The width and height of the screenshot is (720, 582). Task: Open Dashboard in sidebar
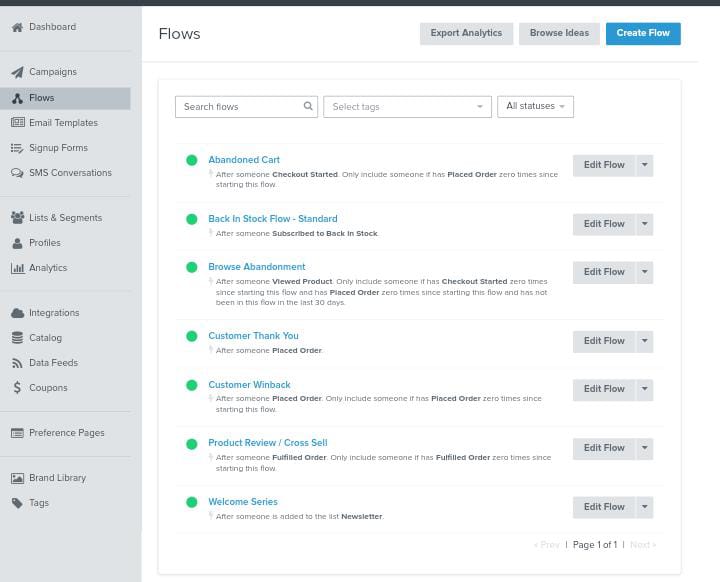click(52, 27)
